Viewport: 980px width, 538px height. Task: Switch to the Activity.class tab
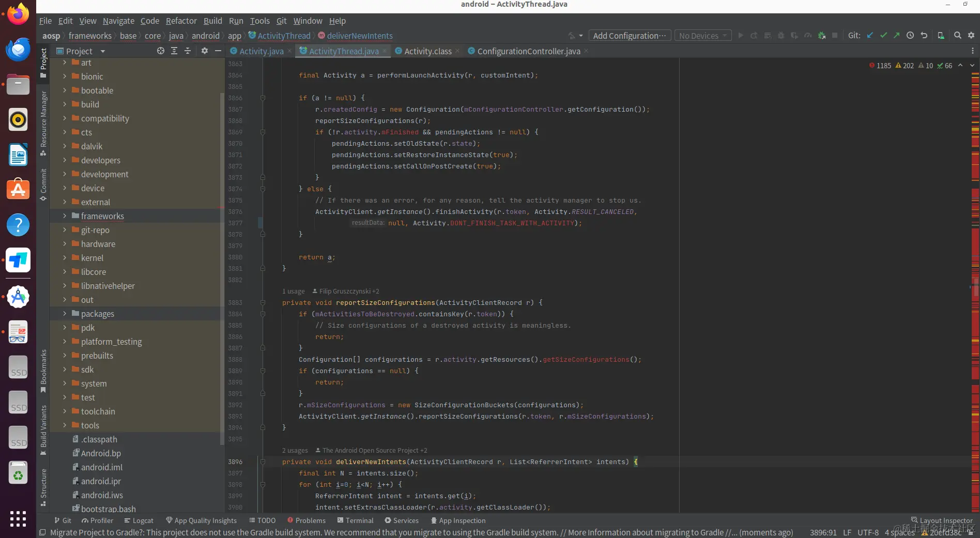pyautogui.click(x=427, y=51)
